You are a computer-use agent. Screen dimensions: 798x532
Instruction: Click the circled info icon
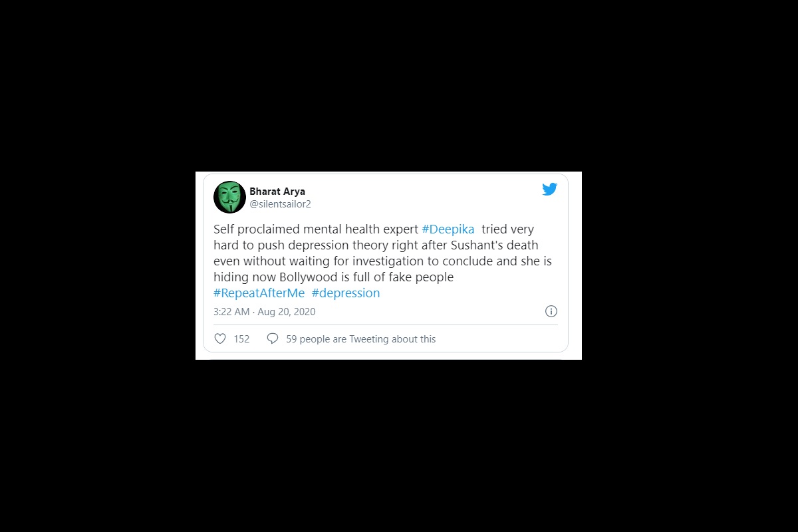coord(551,311)
